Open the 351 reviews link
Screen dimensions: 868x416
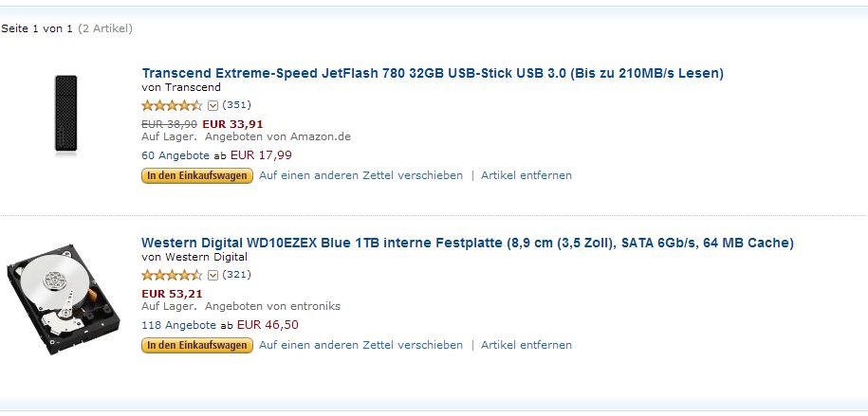(x=236, y=105)
